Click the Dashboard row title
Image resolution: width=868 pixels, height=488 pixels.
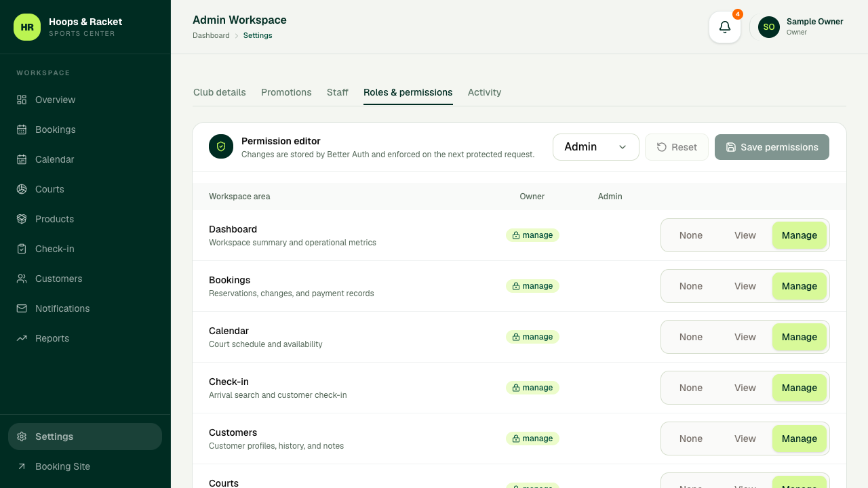point(233,229)
